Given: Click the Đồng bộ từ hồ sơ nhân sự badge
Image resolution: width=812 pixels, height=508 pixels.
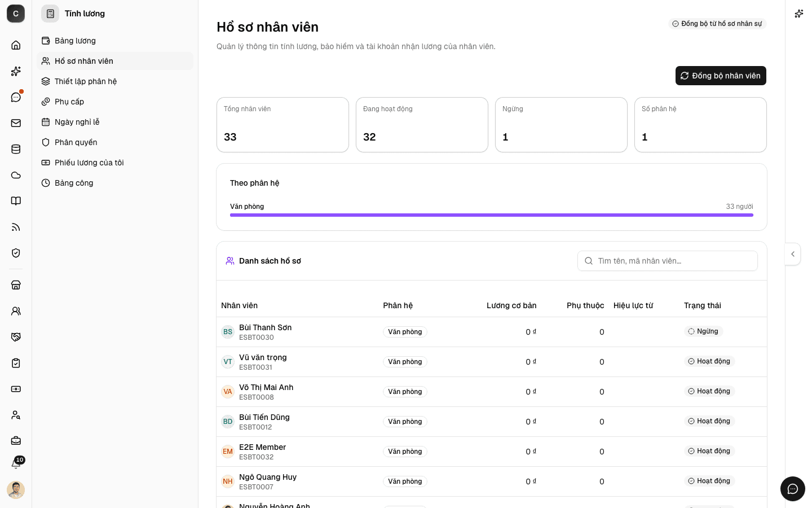Looking at the screenshot, I should [x=717, y=24].
